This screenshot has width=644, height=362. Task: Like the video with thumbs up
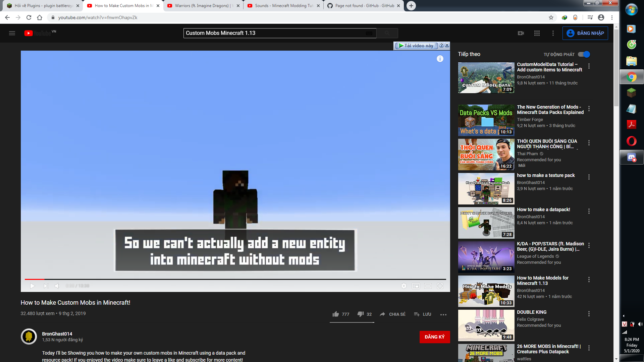(x=336, y=314)
